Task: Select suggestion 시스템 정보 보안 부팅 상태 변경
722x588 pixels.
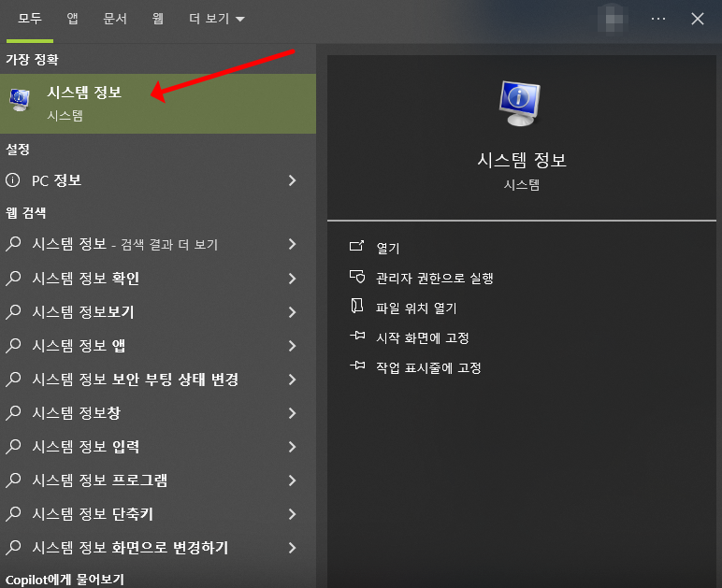Action: [x=158, y=380]
